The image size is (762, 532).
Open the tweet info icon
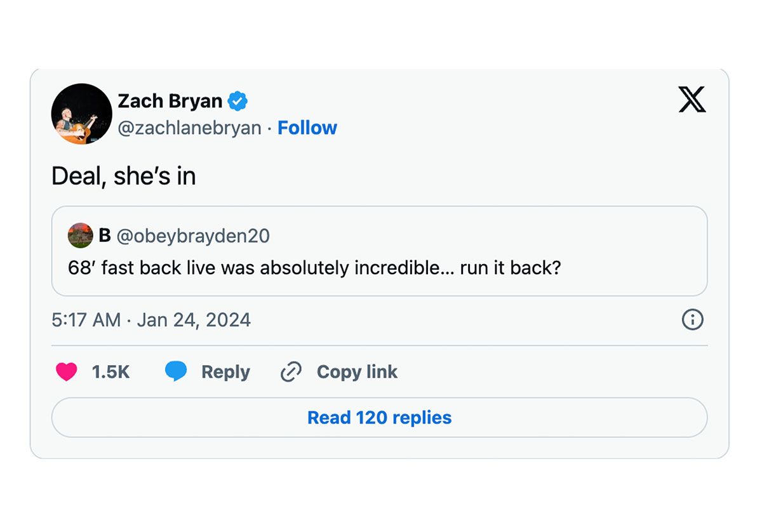692,319
